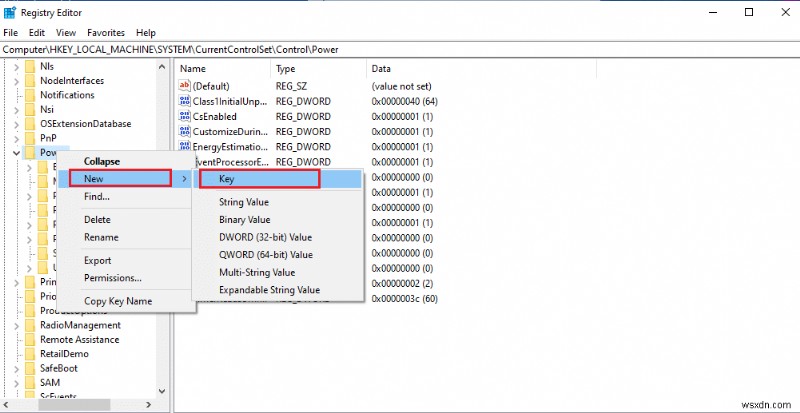Click the Nsi folder icon
Viewport: 800px width, 413px height.
(x=31, y=109)
